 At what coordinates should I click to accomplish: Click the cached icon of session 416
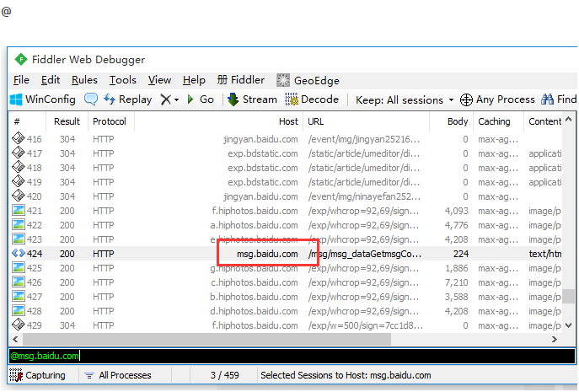click(x=18, y=138)
